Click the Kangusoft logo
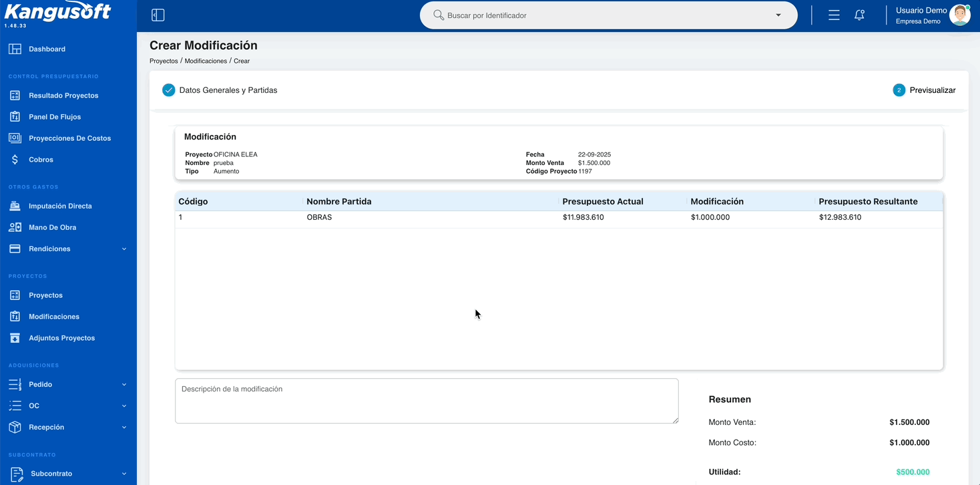Screen dimensions: 980x485 click(57, 12)
